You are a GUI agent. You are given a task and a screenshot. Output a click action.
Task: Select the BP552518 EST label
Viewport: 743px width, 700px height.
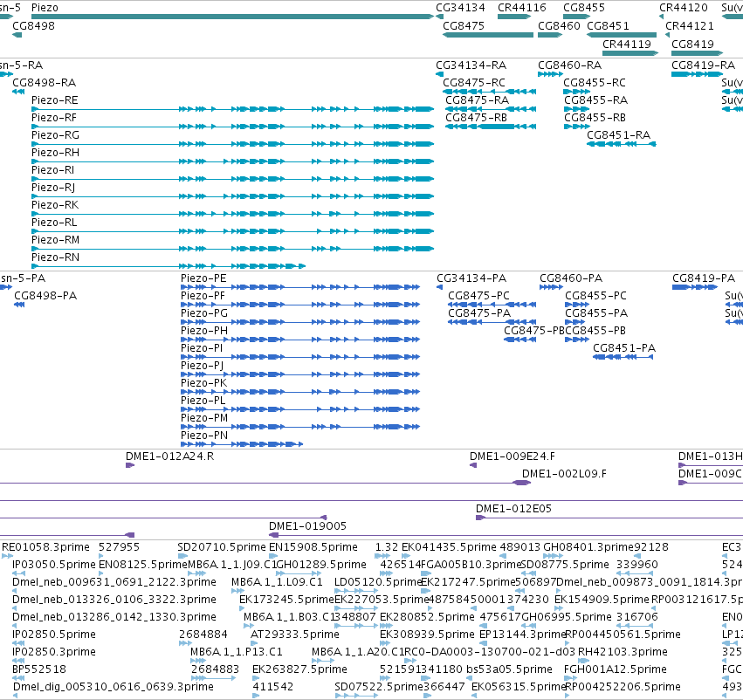(39, 669)
